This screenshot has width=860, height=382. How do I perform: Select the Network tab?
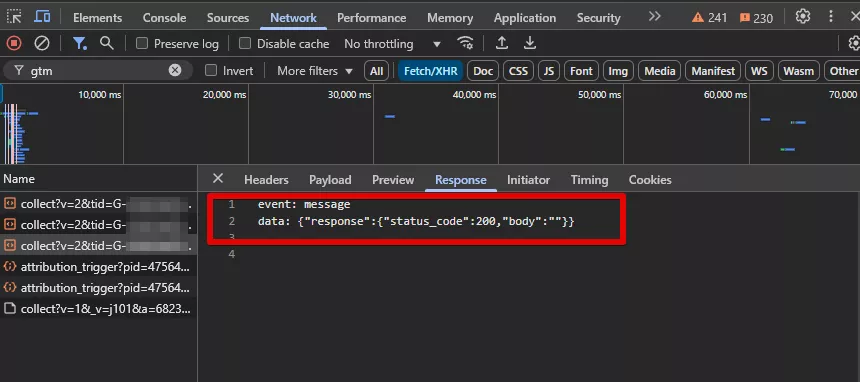coord(293,18)
